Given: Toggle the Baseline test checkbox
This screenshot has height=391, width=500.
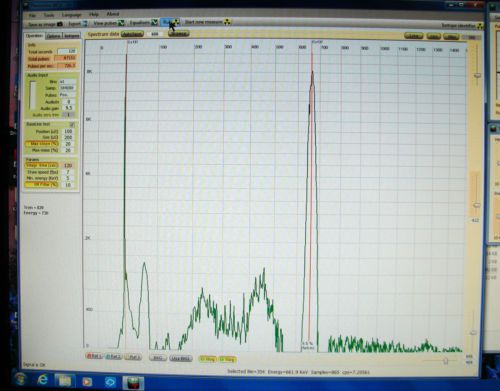Looking at the screenshot, I should [72, 124].
